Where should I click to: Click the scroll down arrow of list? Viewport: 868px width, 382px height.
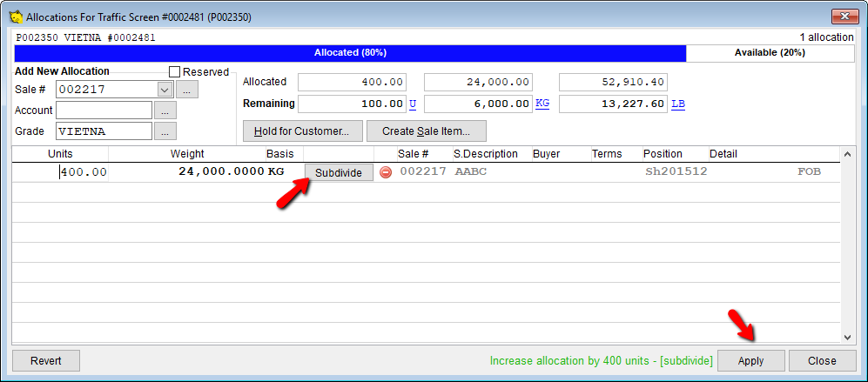847,337
